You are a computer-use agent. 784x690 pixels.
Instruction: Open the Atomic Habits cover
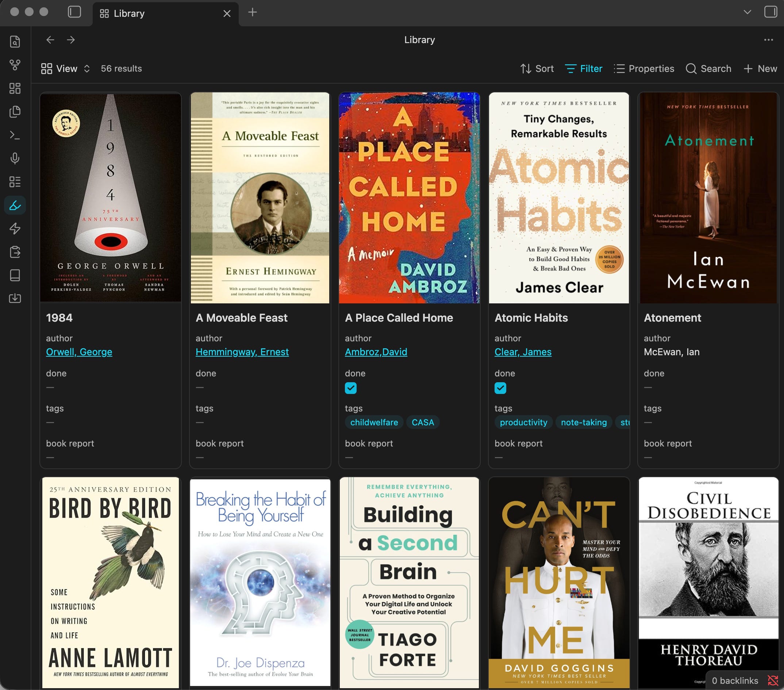click(559, 198)
